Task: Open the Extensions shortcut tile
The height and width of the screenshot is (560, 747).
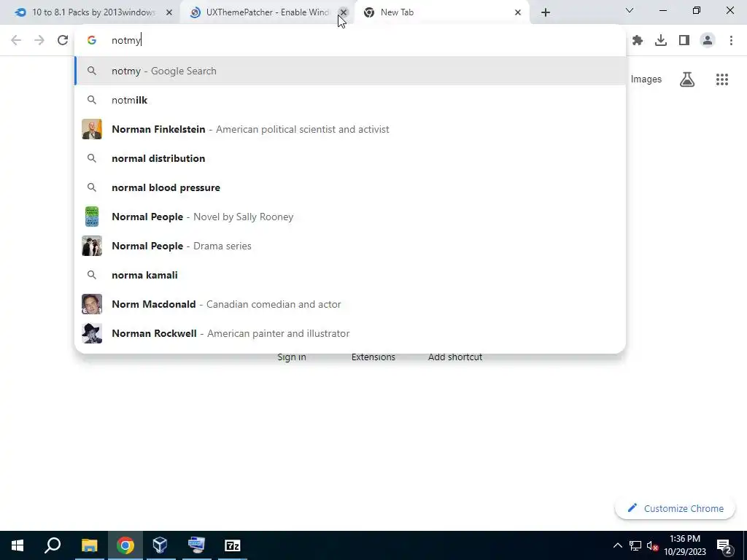Action: [x=373, y=357]
